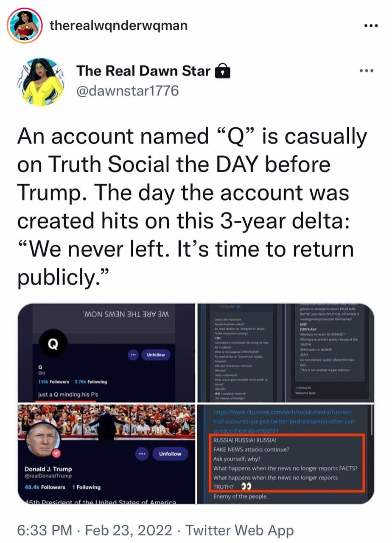Screen dimensions: 392x543
Task: Open therealwqnderwqman profile avatar
Action: coord(25,25)
